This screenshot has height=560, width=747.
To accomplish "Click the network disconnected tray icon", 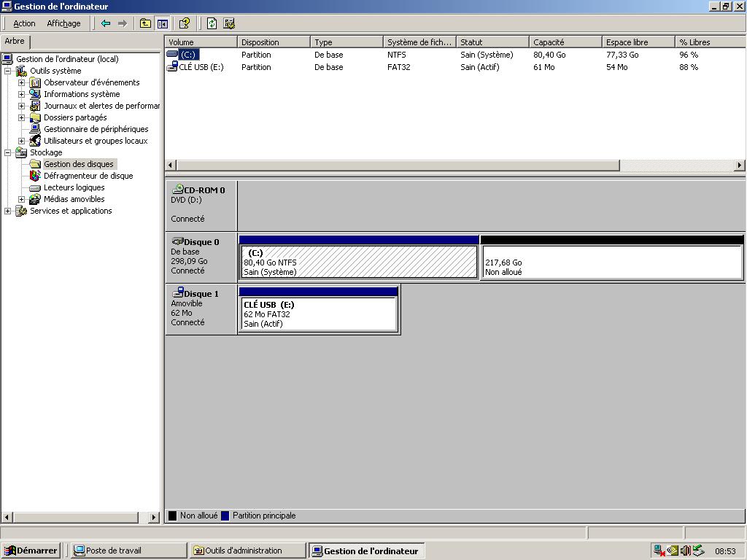I will [x=659, y=551].
